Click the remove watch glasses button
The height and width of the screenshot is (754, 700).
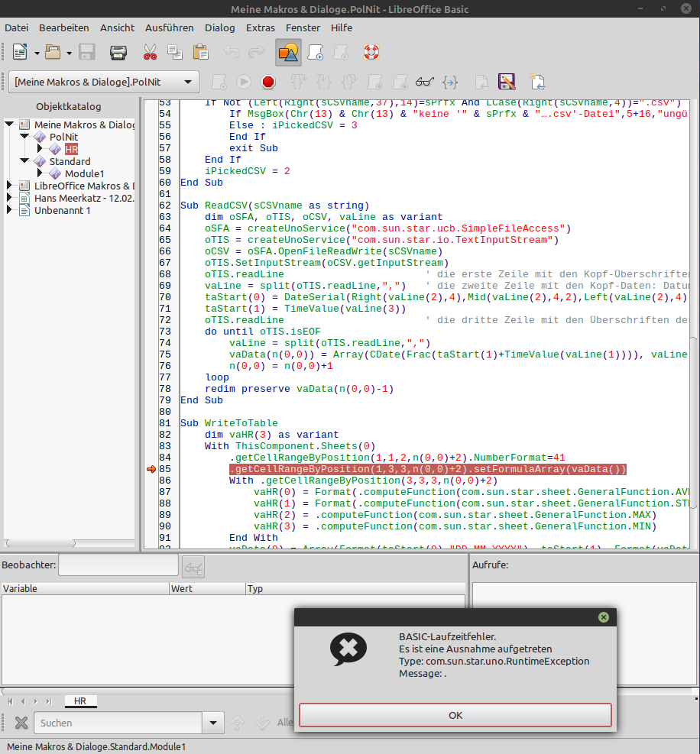click(193, 567)
